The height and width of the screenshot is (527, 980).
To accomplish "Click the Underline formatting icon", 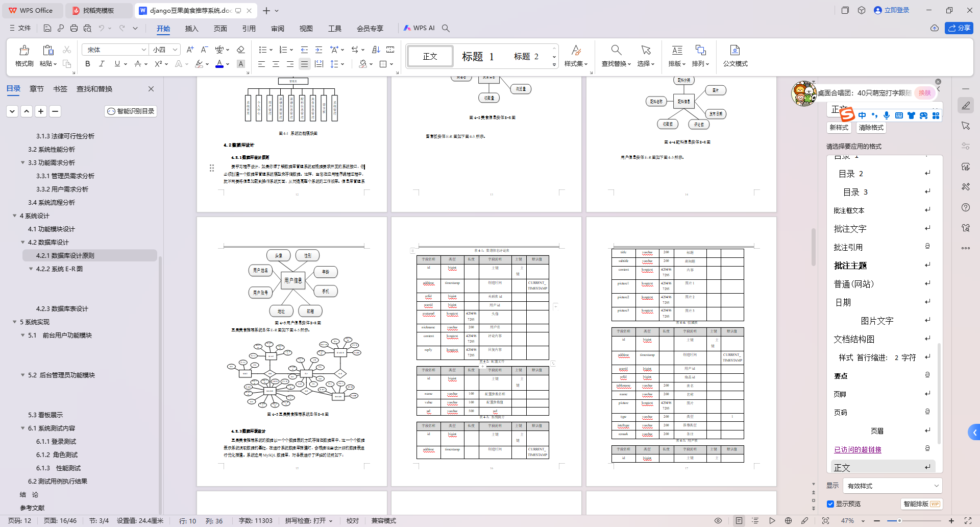I will pyautogui.click(x=117, y=64).
